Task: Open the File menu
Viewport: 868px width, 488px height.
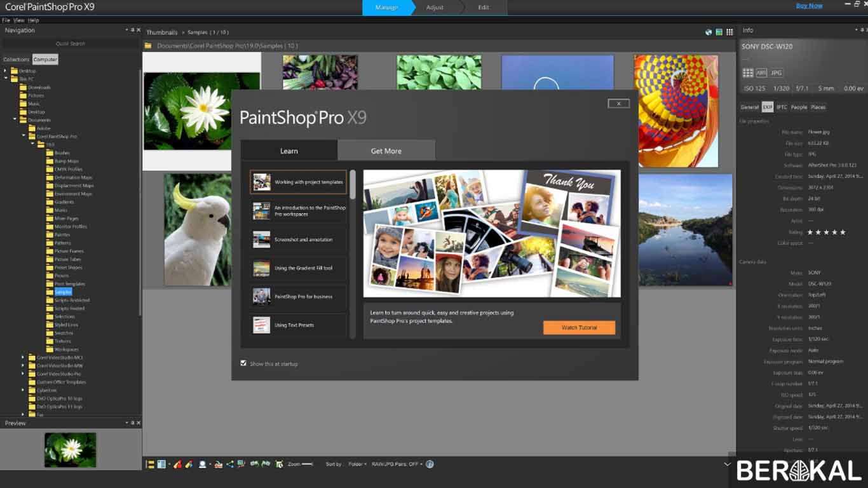Action: tap(6, 20)
